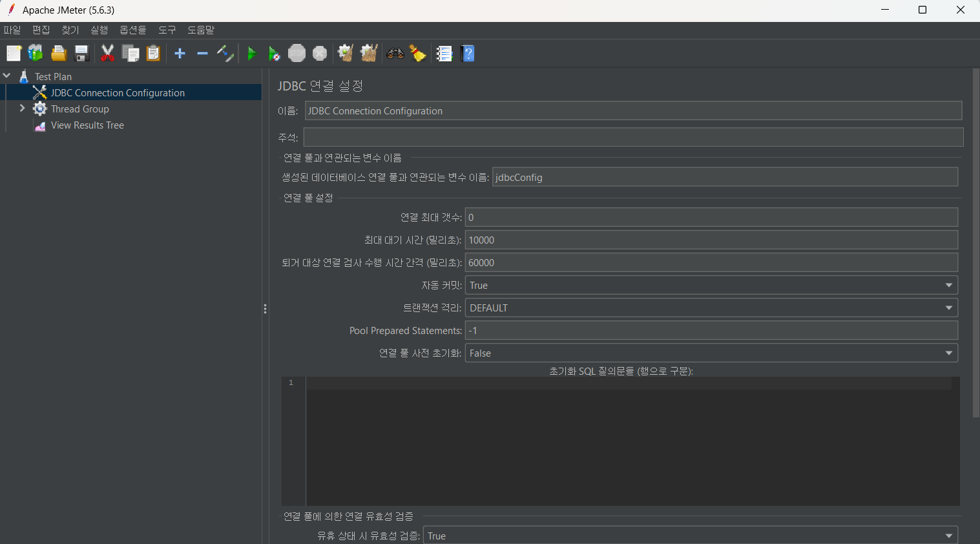The height and width of the screenshot is (544, 980).
Task: Select Thread Group in the tree
Action: 79,109
